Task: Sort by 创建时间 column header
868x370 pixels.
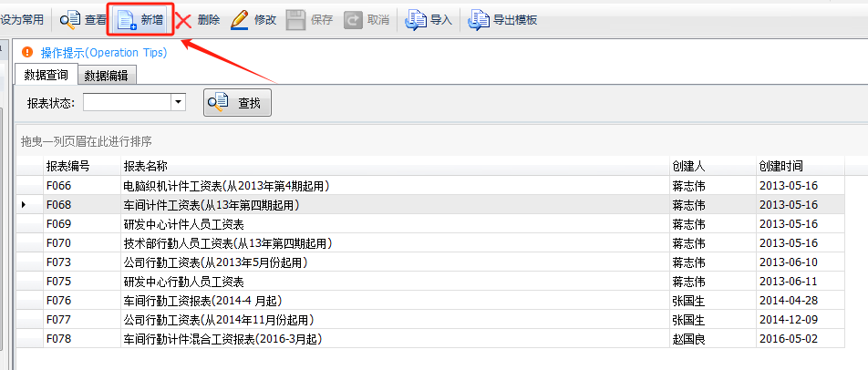Action: [x=801, y=166]
